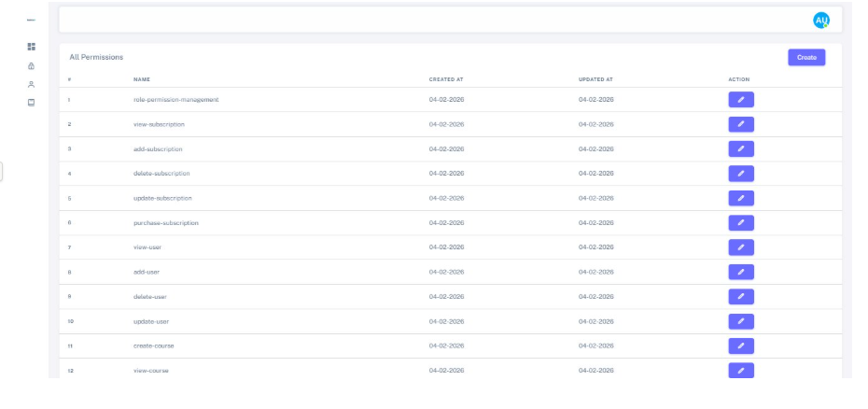This screenshot has height=409, width=868.
Task: Select the UPDATED AT column header
Action: tap(595, 79)
